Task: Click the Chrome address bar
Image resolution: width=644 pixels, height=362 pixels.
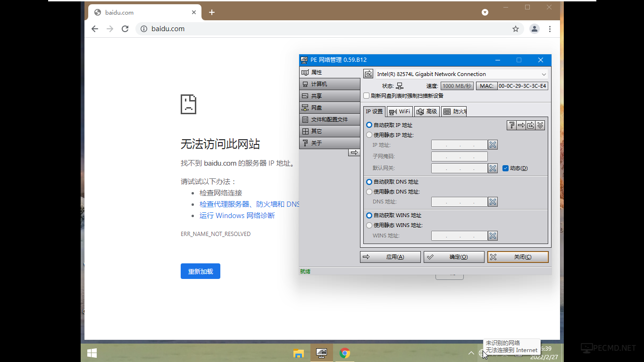Action: tap(329, 29)
